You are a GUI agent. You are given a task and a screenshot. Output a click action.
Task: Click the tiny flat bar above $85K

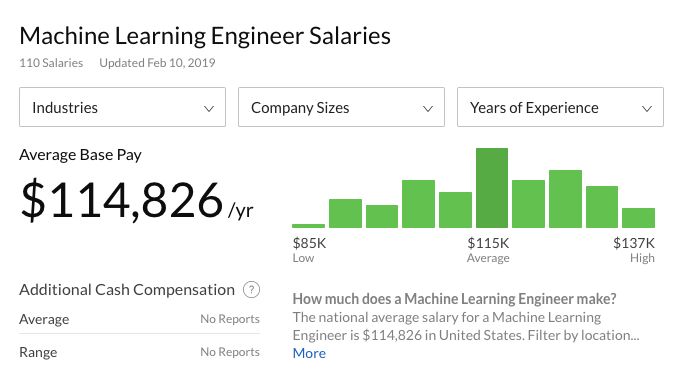pos(308,226)
